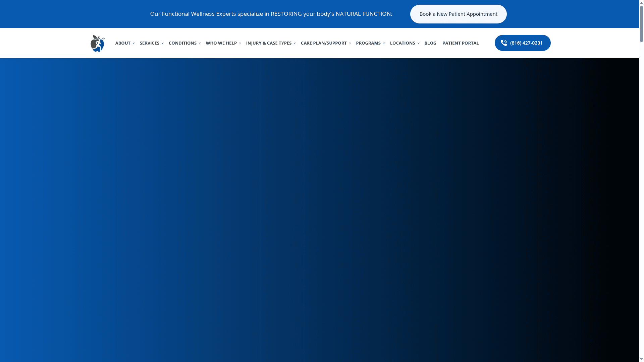
Task: Select the SERVICES navigation item
Action: pyautogui.click(x=150, y=43)
